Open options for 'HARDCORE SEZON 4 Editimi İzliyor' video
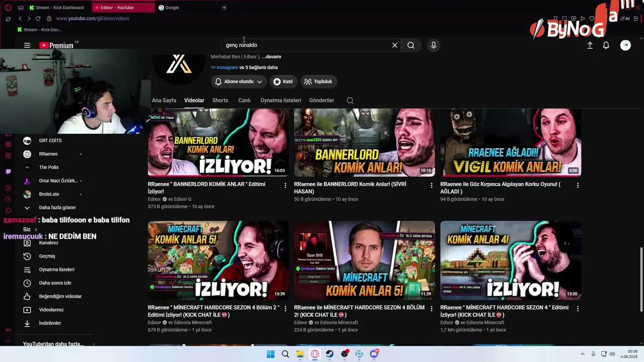The height and width of the screenshot is (362, 644). [578, 309]
